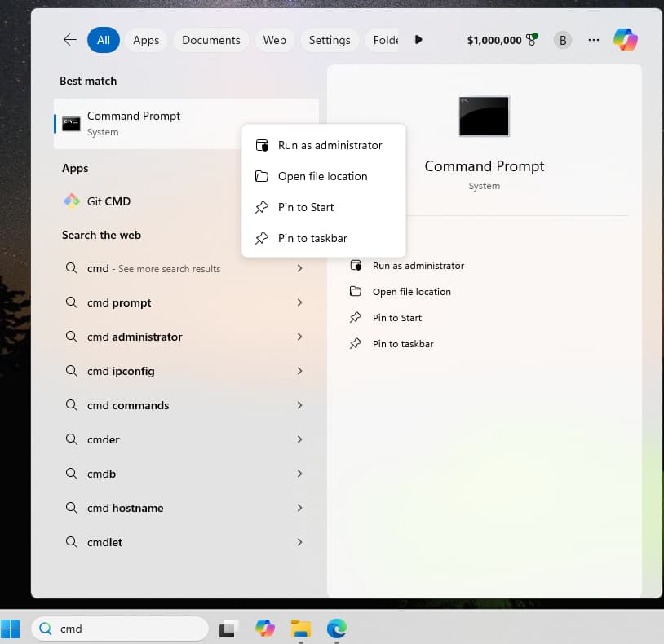Switch to the All filter tab

[104, 40]
